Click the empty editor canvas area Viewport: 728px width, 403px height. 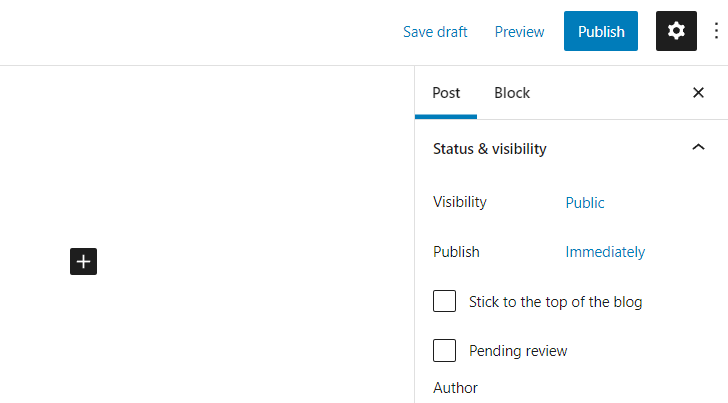(220, 180)
